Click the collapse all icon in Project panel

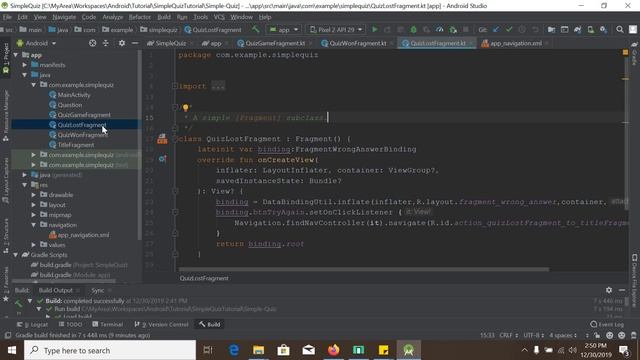(x=106, y=43)
